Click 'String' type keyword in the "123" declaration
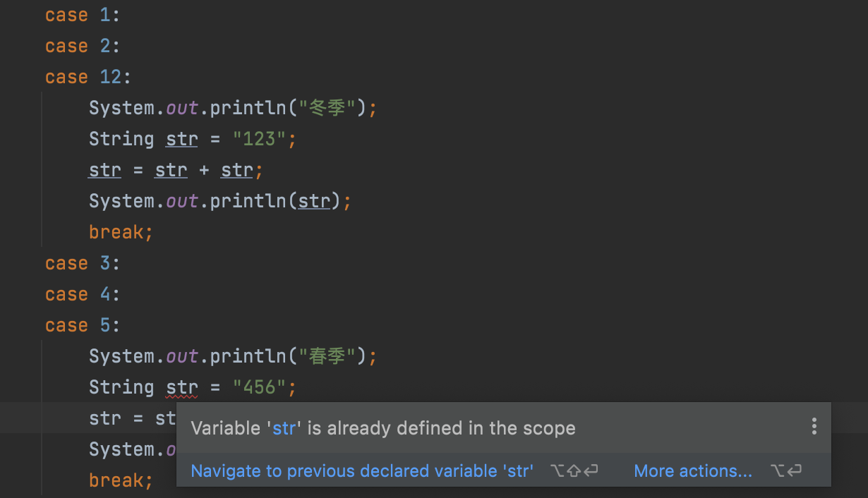This screenshot has width=868, height=498. point(121,139)
